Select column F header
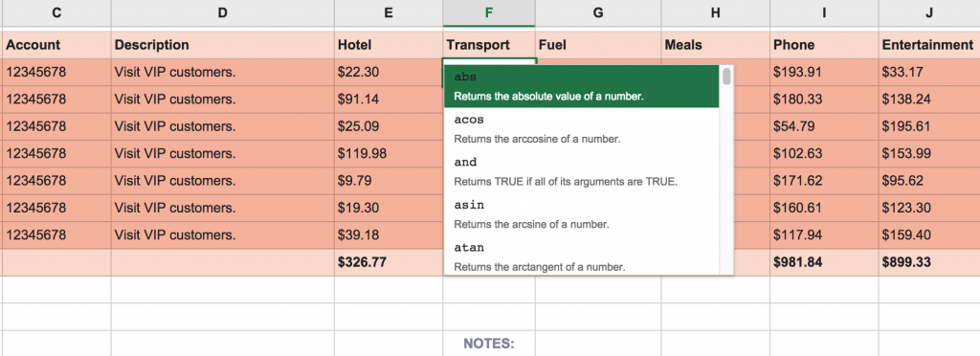Image resolution: width=980 pixels, height=356 pixels. 489,13
